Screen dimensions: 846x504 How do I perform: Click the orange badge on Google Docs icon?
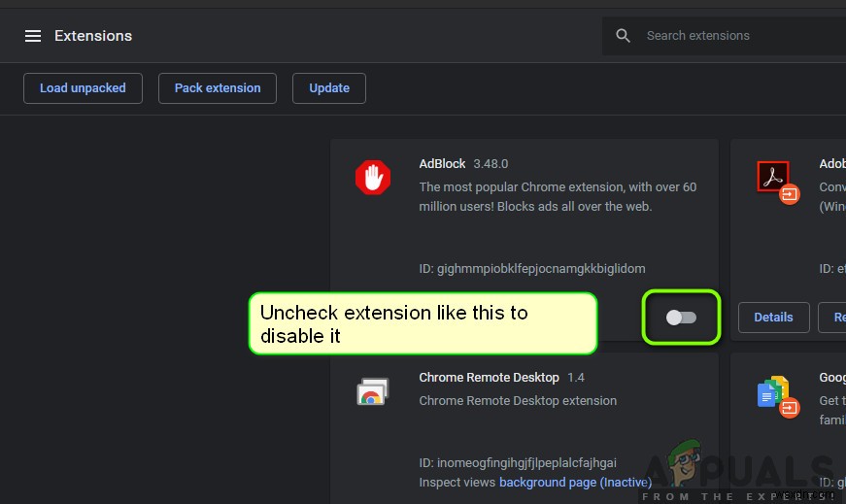coord(790,408)
